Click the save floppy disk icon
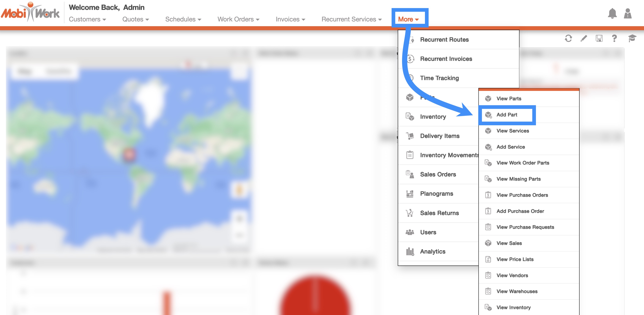The height and width of the screenshot is (315, 644). click(x=599, y=38)
